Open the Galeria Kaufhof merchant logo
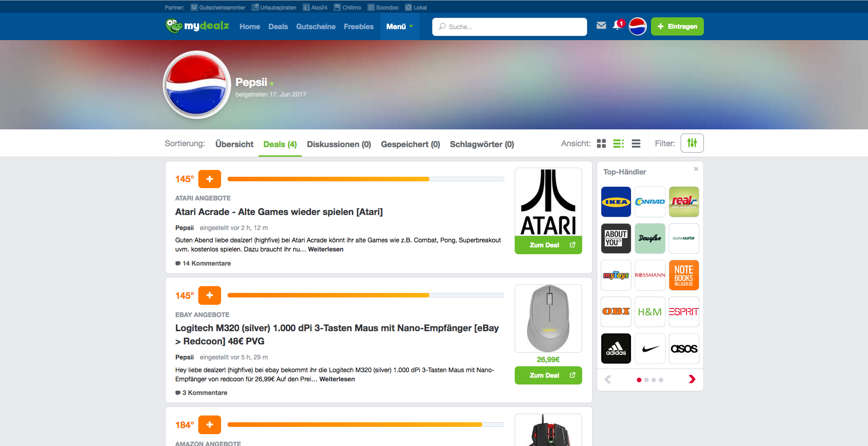Viewport: 868px width, 446px height. tap(684, 238)
